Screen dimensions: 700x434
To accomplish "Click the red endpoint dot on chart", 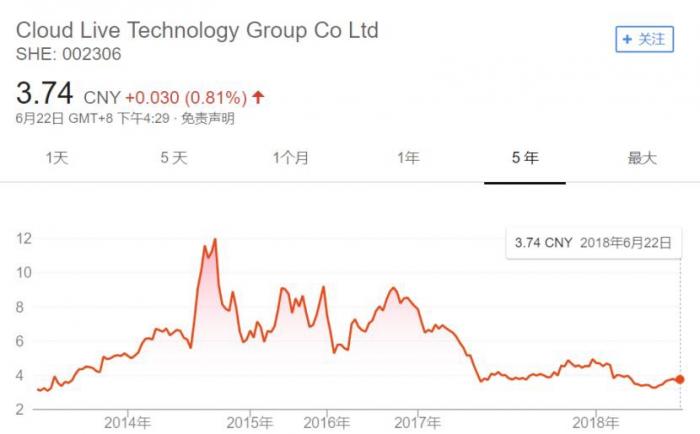I will pos(681,379).
